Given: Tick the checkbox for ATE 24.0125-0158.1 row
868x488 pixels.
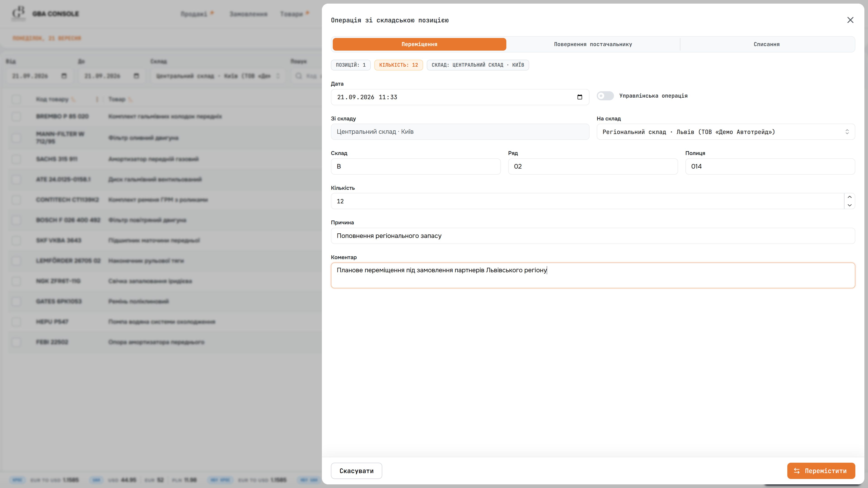Looking at the screenshot, I should (16, 180).
